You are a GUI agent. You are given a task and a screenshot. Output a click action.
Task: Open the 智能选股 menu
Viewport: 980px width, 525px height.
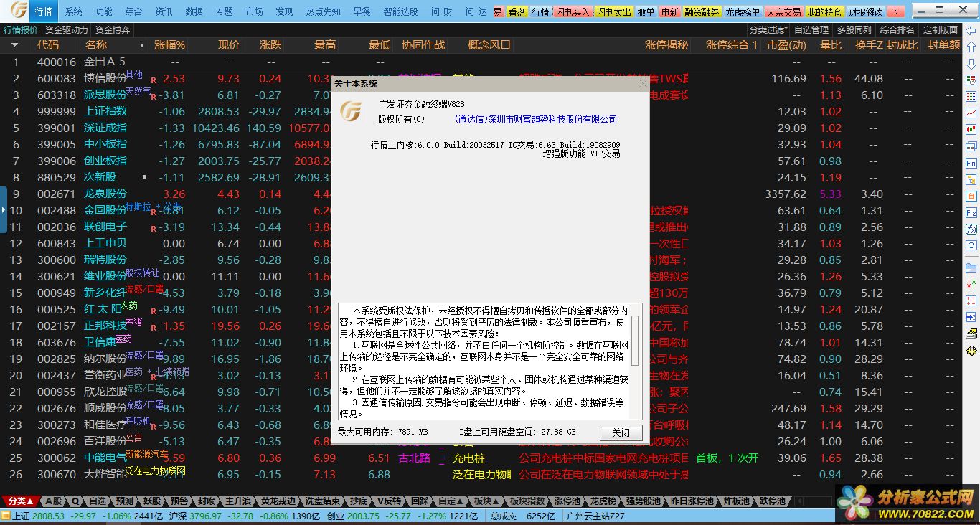400,12
